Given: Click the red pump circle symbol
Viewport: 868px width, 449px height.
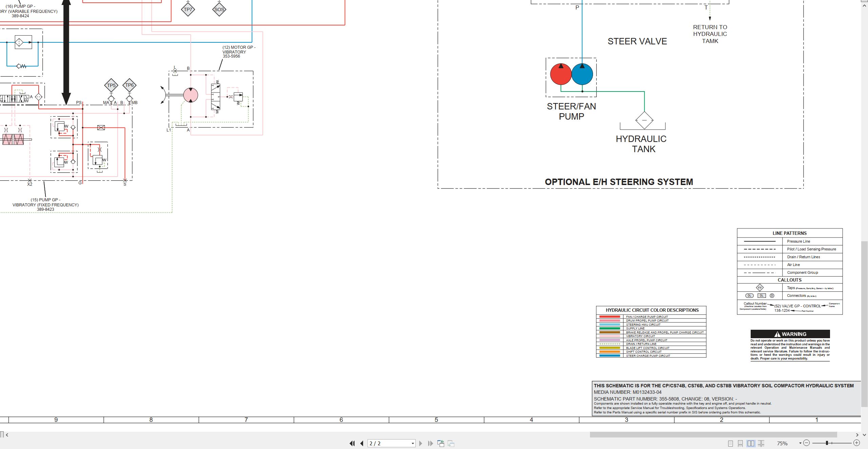Looking at the screenshot, I should (x=561, y=74).
